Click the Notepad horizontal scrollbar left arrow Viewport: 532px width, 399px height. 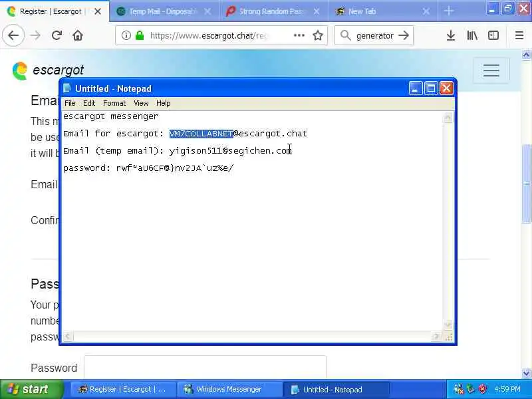coord(67,336)
